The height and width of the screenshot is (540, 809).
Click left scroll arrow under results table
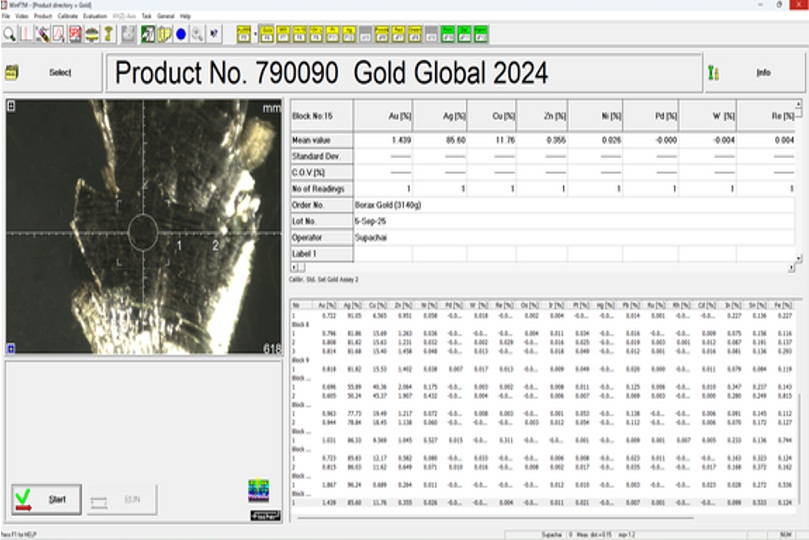tap(294, 268)
